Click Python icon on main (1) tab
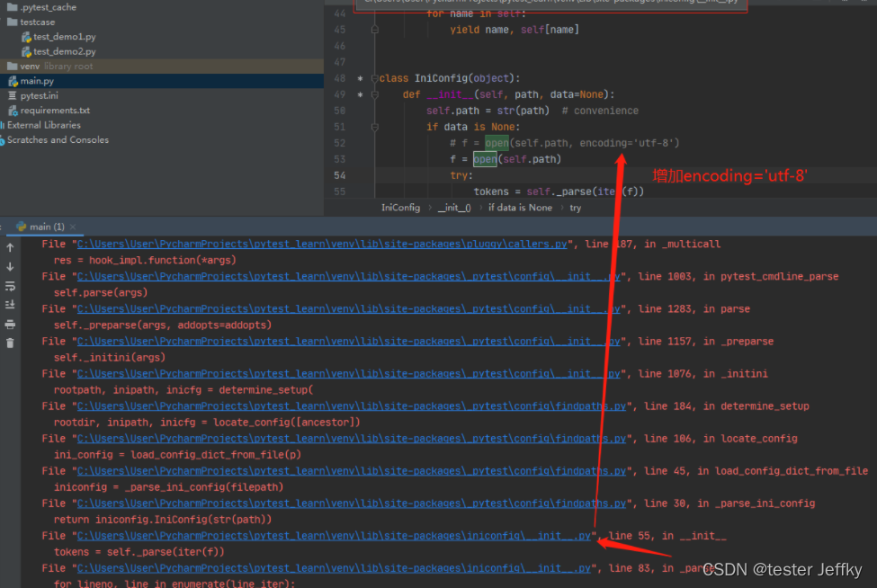877x588 pixels. tap(22, 227)
